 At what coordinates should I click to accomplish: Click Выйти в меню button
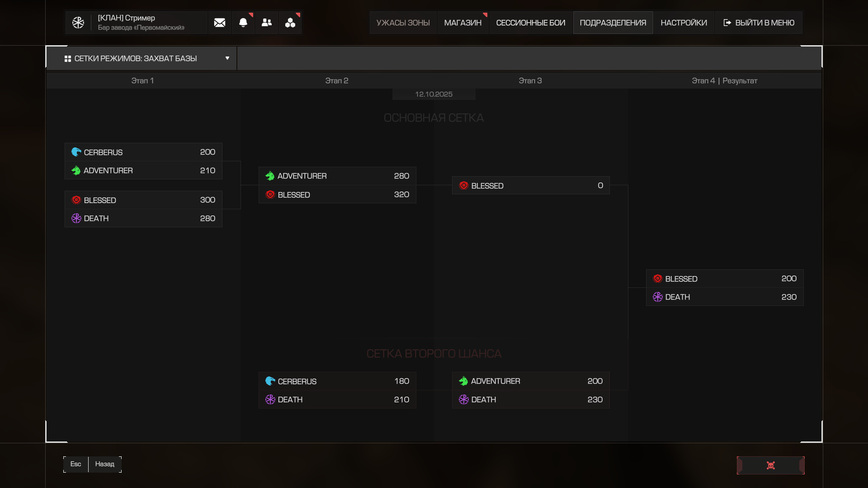(x=759, y=23)
